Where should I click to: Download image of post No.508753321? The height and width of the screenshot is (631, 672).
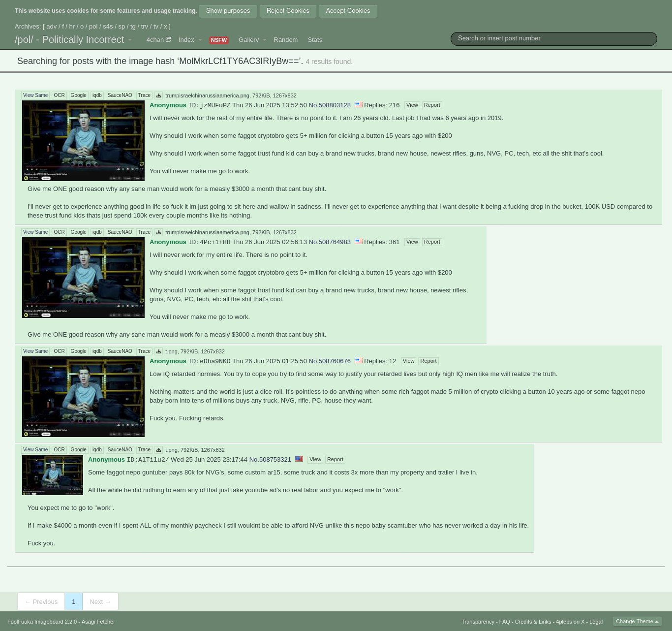pos(158,450)
